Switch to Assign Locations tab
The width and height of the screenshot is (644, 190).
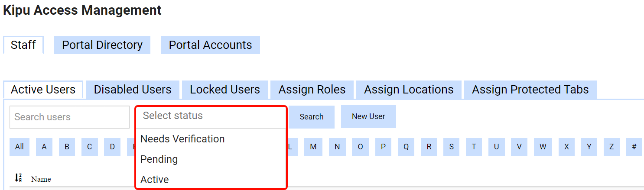point(409,90)
